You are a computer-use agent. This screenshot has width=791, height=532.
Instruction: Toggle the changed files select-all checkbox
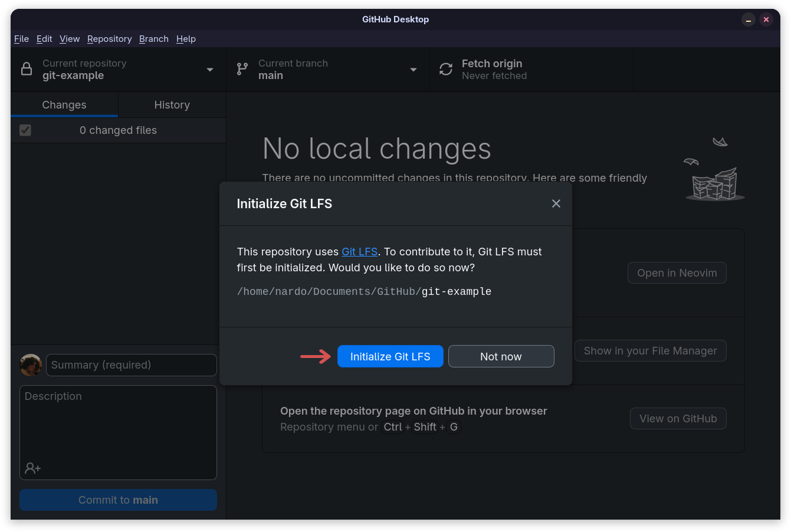click(x=25, y=130)
